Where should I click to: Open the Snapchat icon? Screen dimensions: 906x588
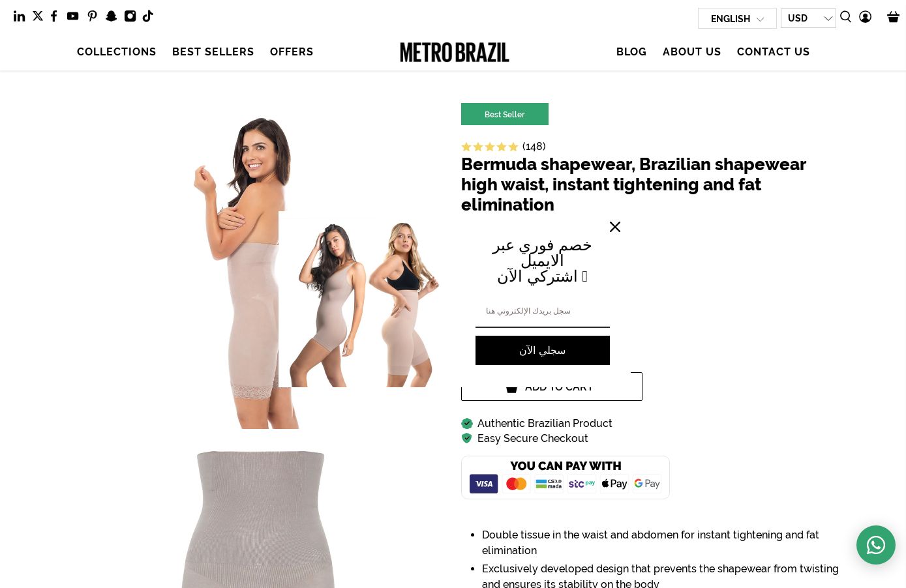click(x=112, y=16)
